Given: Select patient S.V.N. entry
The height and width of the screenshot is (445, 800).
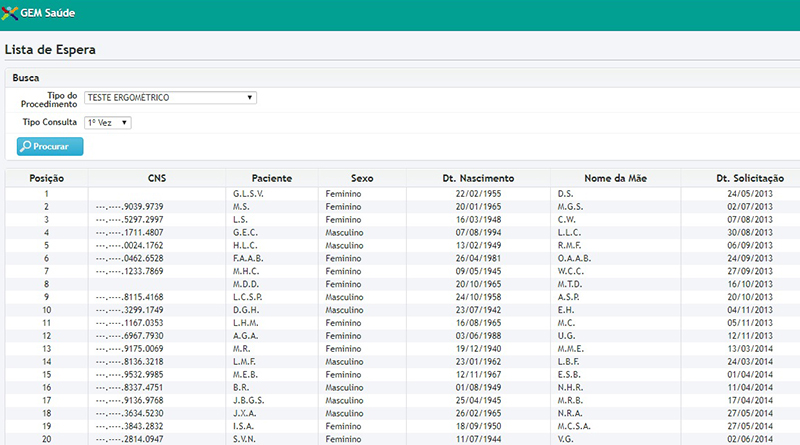Looking at the screenshot, I should click(244, 439).
